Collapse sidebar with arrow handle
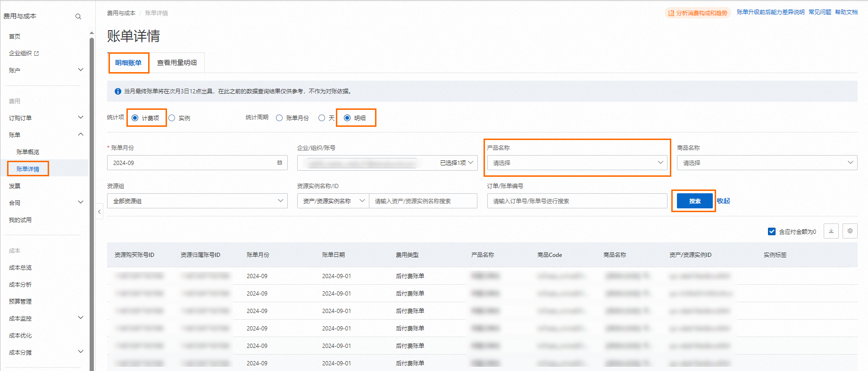 click(x=99, y=212)
